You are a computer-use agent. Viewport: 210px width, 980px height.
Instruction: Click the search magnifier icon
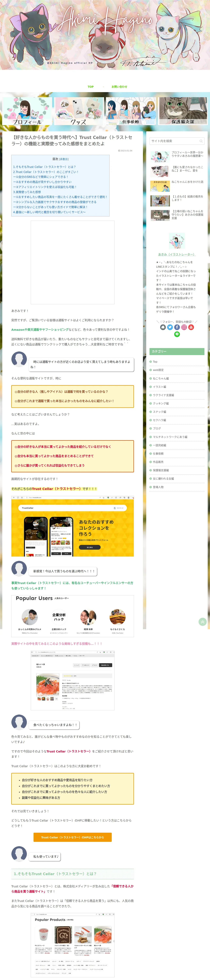coord(201,141)
